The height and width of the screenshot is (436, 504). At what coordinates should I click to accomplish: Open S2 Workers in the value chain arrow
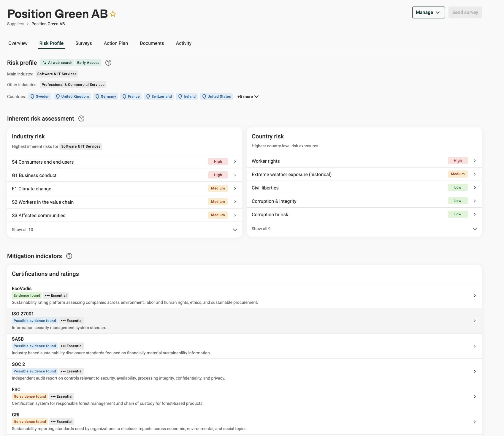pyautogui.click(x=235, y=202)
